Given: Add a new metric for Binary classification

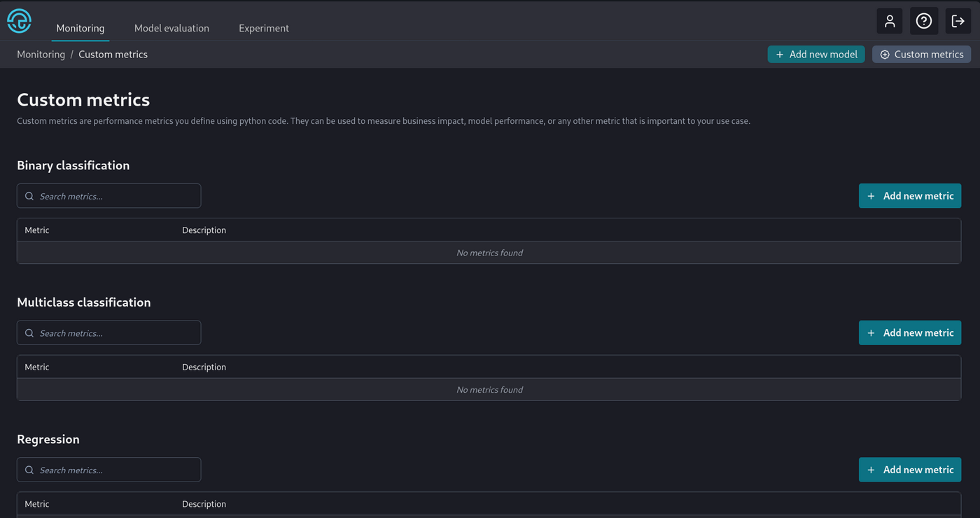Looking at the screenshot, I should click(x=910, y=196).
